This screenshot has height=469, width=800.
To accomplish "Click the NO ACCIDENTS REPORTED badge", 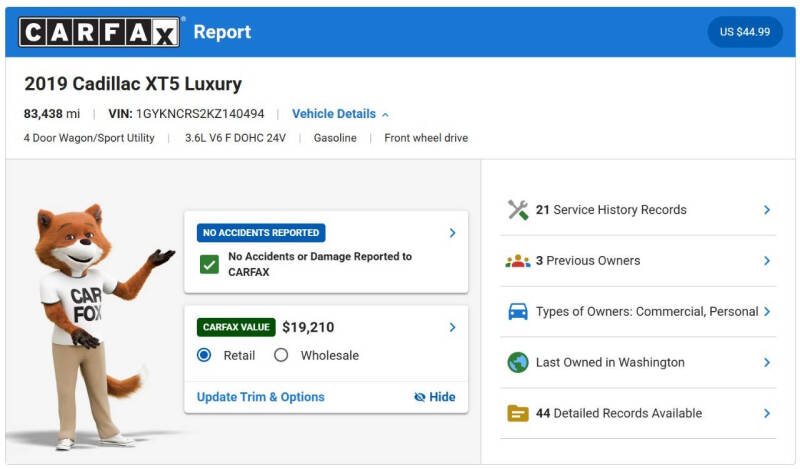I will click(x=261, y=233).
